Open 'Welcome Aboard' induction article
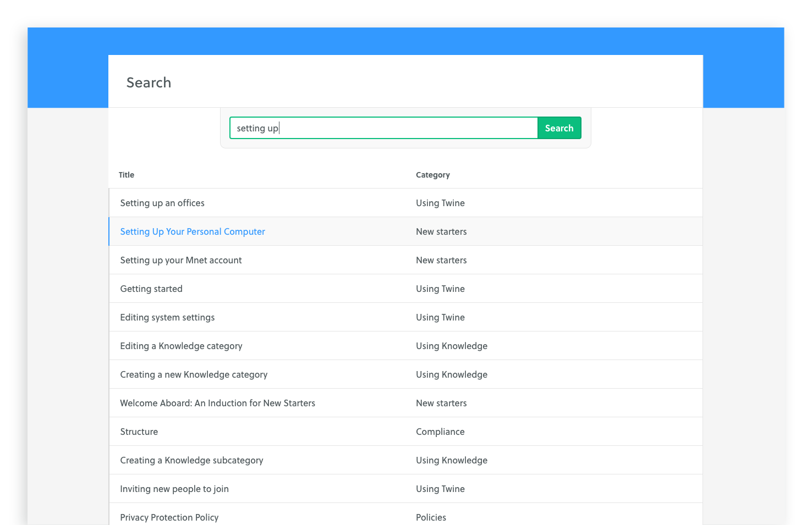The width and height of the screenshot is (812, 525). pyautogui.click(x=217, y=403)
